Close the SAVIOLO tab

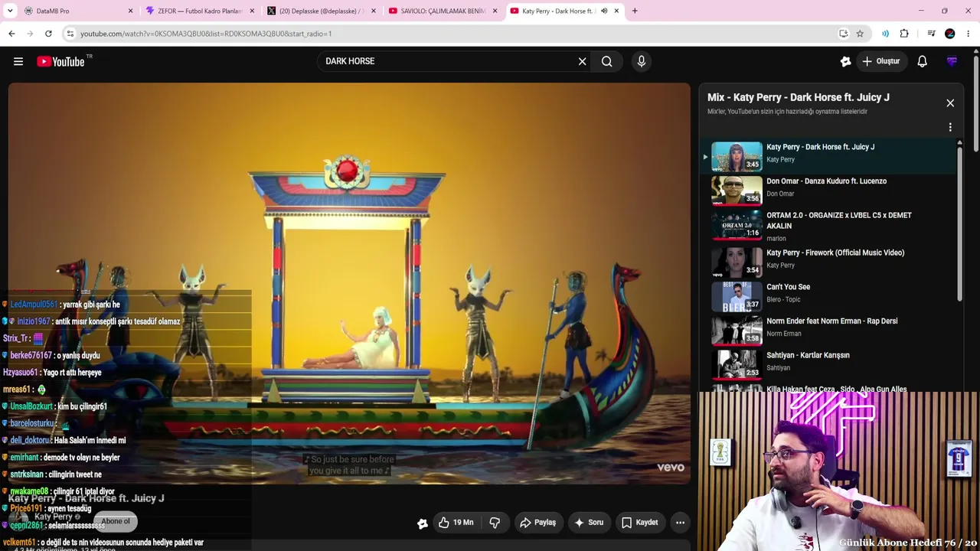click(x=495, y=11)
